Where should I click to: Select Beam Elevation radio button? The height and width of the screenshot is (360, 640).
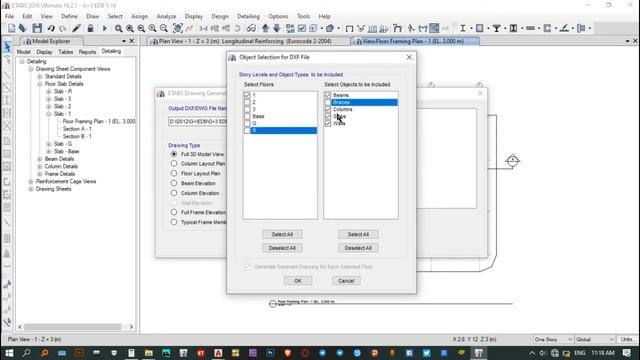174,183
